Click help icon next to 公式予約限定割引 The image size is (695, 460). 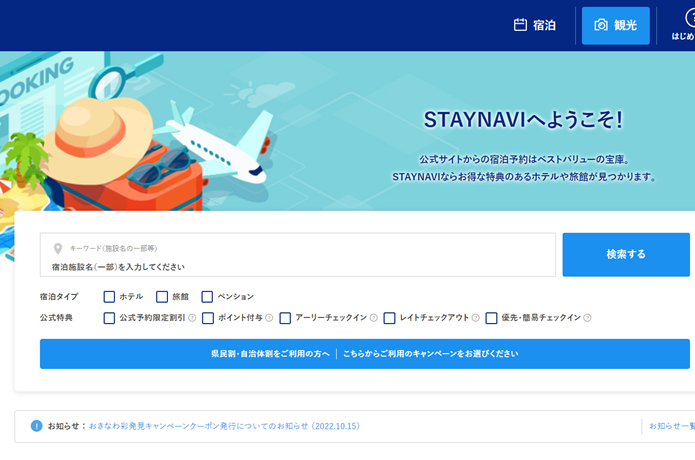[192, 318]
